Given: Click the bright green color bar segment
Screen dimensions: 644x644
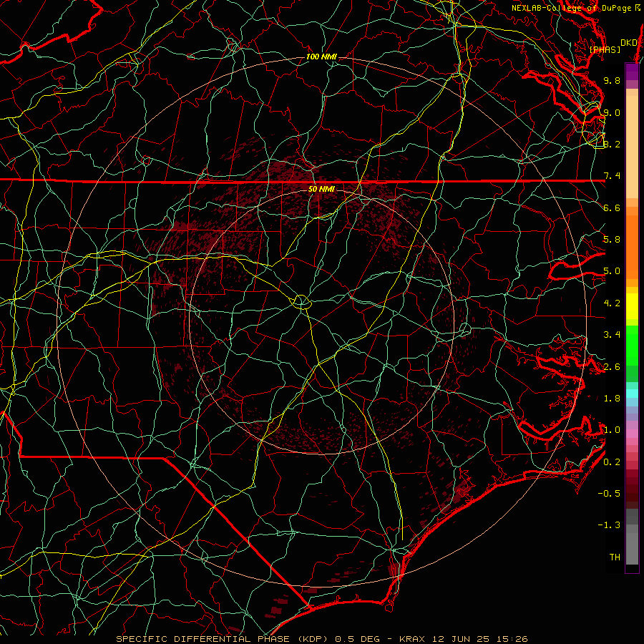Looking at the screenshot, I should pyautogui.click(x=632, y=346).
